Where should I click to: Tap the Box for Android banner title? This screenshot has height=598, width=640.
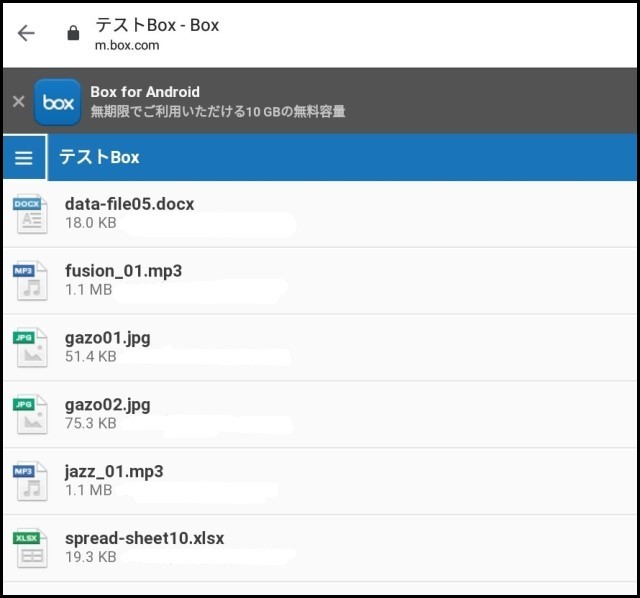point(145,92)
